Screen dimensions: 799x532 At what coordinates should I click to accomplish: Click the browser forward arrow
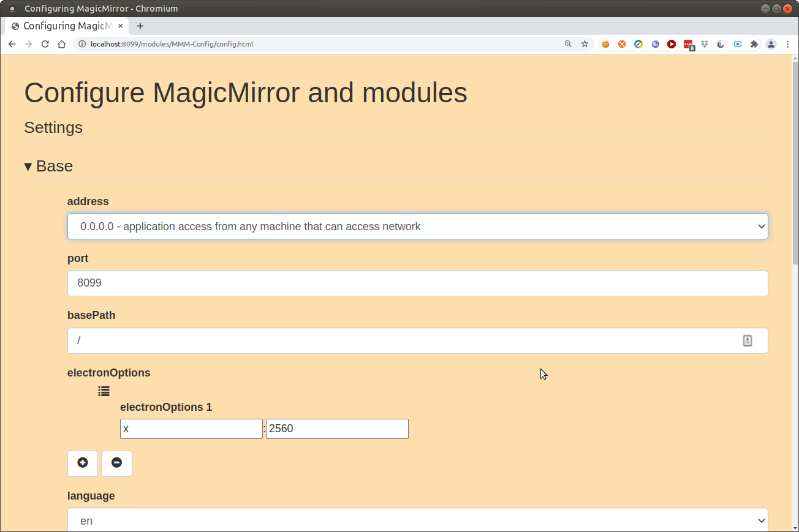[28, 44]
